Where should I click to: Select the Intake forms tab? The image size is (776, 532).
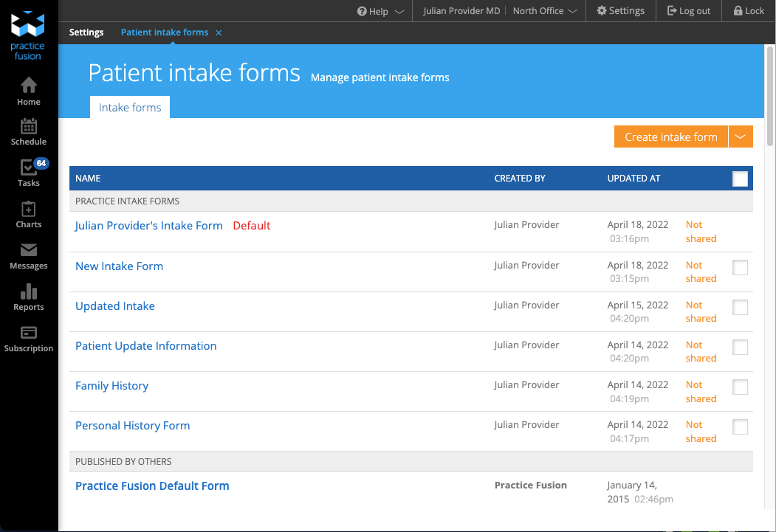coord(129,107)
